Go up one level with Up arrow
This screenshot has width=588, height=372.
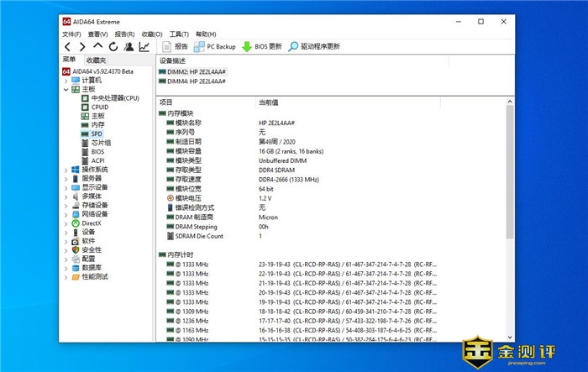pos(98,47)
